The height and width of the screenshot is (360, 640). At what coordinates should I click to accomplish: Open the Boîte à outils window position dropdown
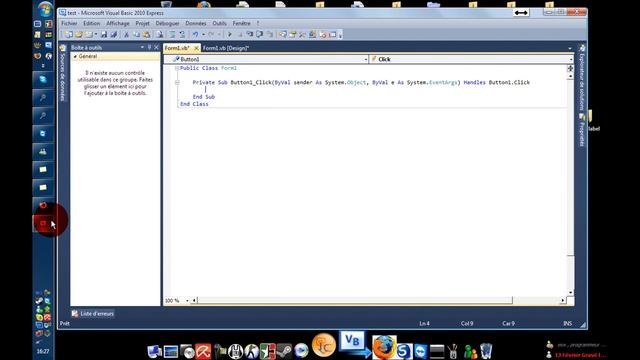click(x=142, y=47)
